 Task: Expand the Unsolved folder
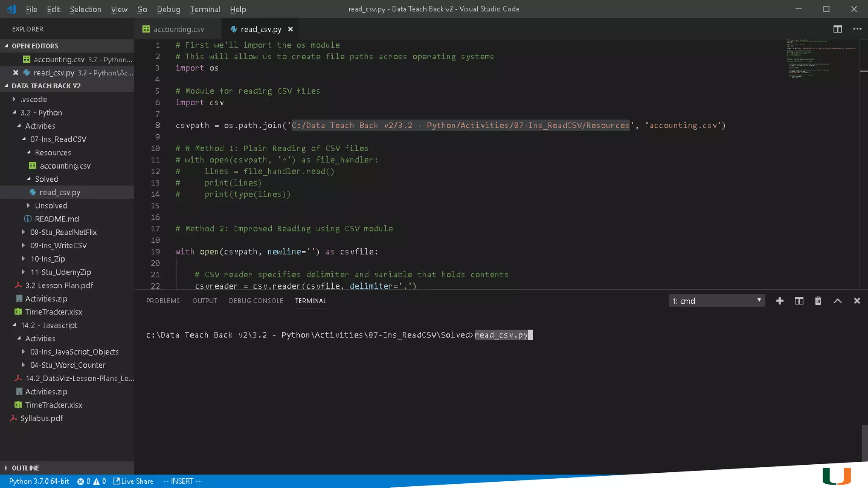[51, 205]
